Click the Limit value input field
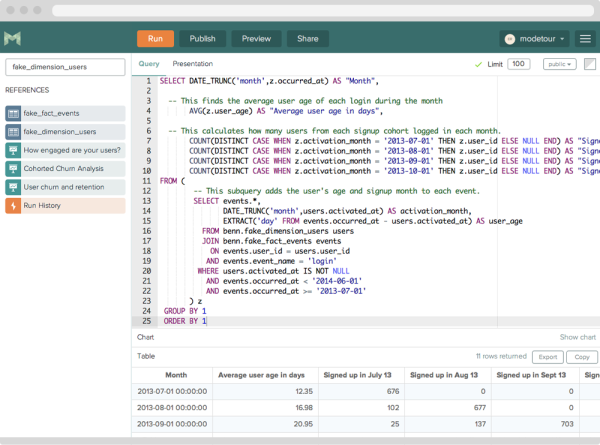Viewport: 600px width, 445px height. point(518,64)
